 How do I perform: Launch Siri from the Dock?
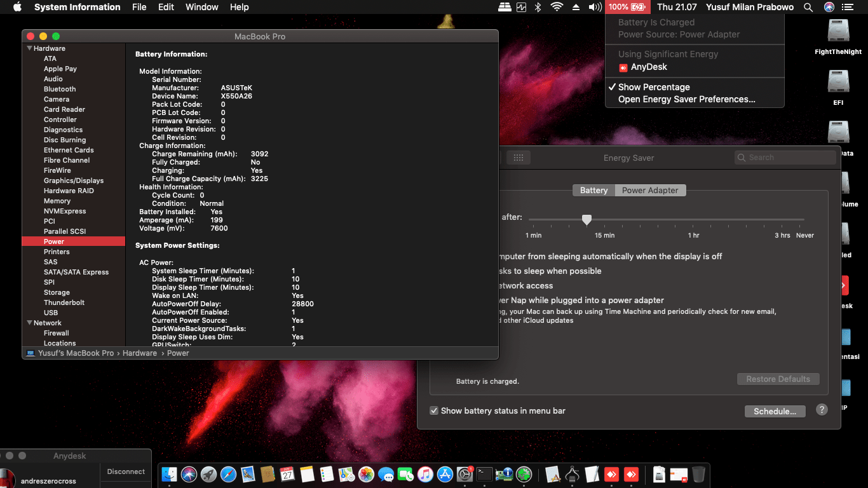point(189,474)
